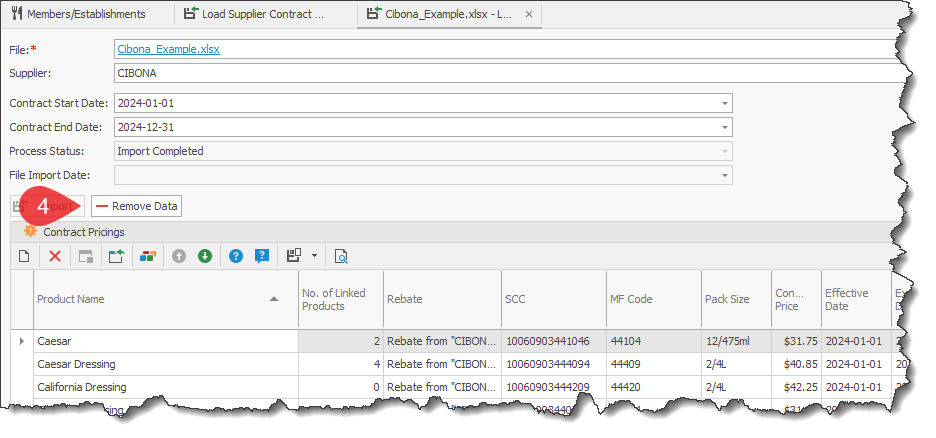Screen dimensions: 936x438
Task: Open the Contract End Date dropdown
Action: 724,127
